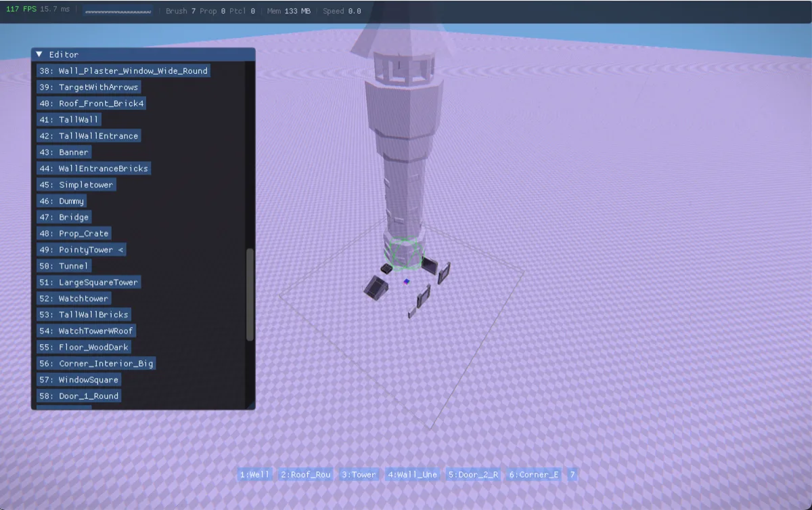The height and width of the screenshot is (510, 812).
Task: Click the Brush 7 counter
Action: [x=181, y=11]
